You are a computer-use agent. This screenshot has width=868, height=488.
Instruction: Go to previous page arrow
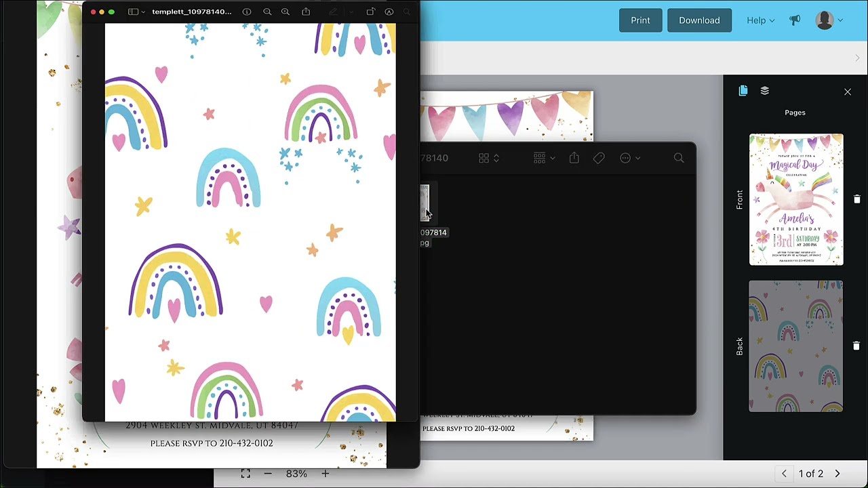tap(784, 474)
